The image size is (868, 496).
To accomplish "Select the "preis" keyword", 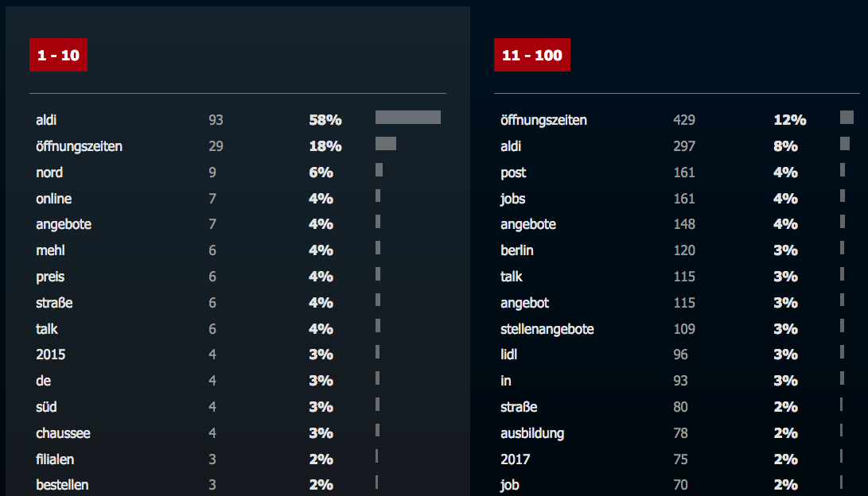I will click(50, 277).
